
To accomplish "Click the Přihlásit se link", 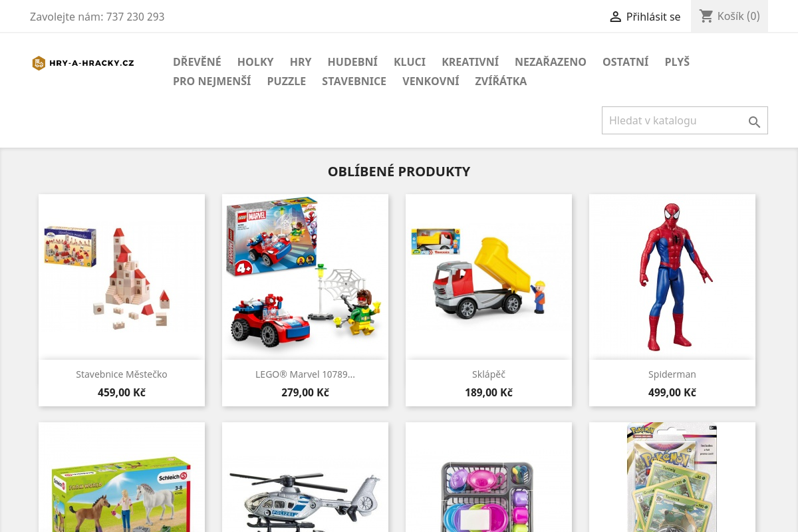I will (653, 17).
